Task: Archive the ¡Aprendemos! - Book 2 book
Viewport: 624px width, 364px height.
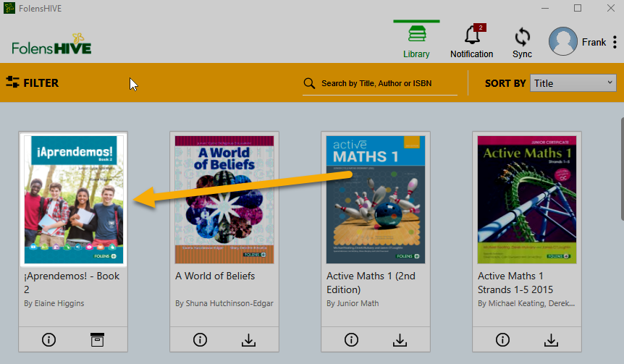Action: [97, 339]
